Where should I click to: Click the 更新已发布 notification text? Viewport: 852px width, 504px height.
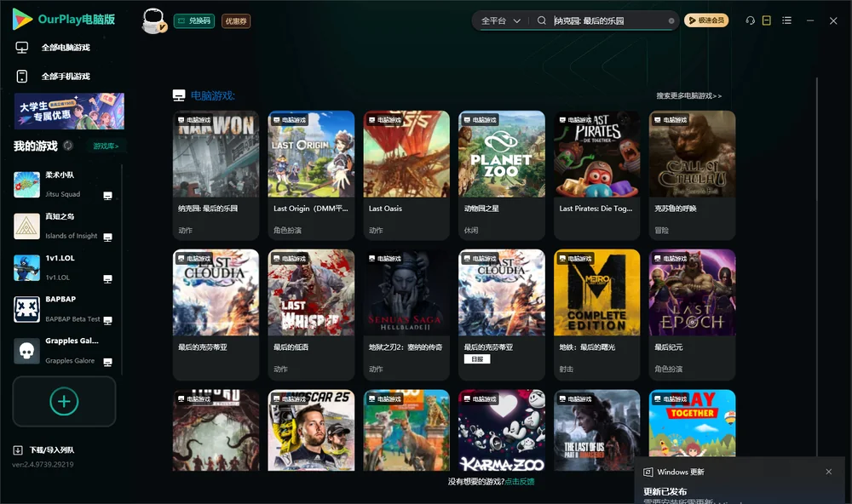665,491
